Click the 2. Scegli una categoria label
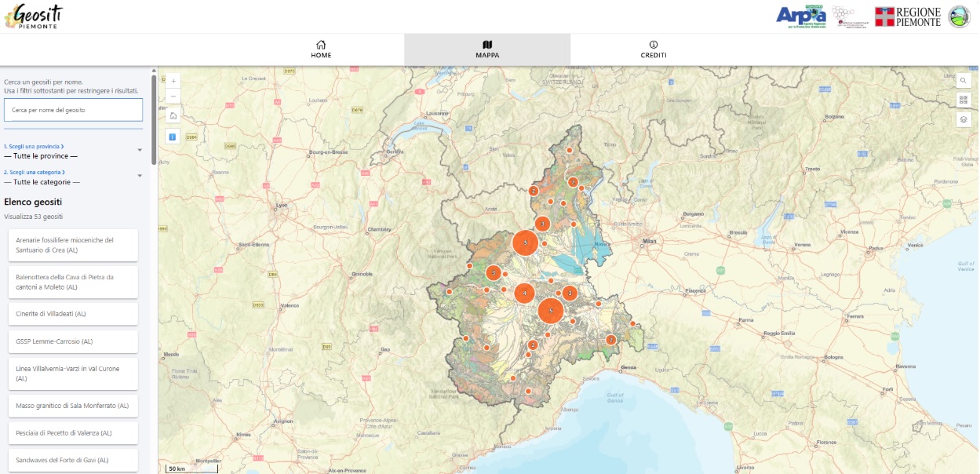 tap(35, 172)
